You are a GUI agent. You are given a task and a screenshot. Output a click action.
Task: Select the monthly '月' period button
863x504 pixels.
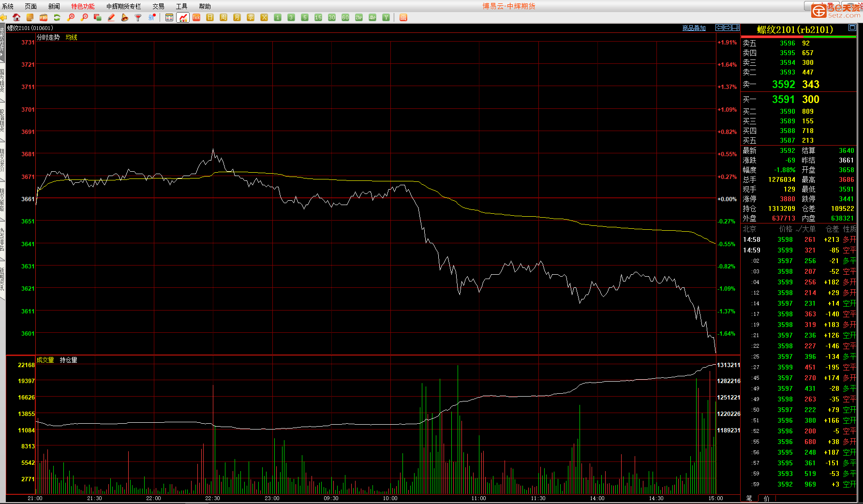pyautogui.click(x=237, y=17)
